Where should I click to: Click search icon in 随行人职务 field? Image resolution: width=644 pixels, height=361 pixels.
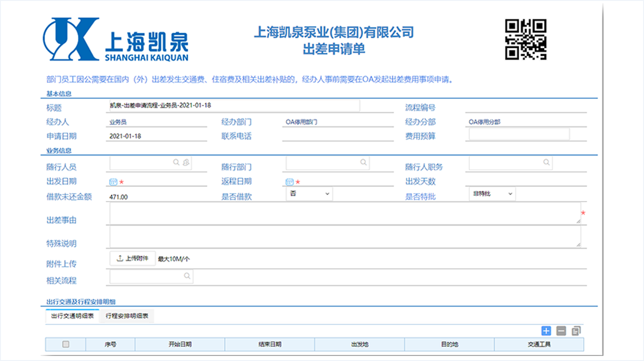pos(546,163)
